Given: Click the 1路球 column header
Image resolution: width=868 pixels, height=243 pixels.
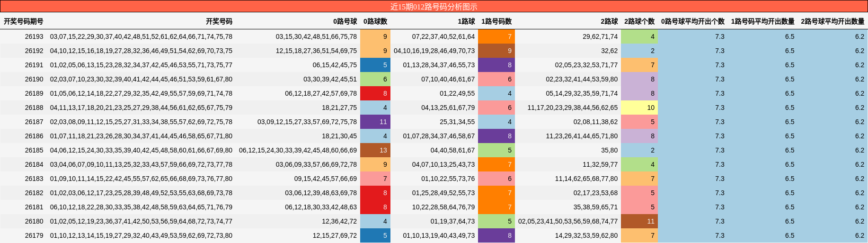Looking at the screenshot, I should point(466,21).
